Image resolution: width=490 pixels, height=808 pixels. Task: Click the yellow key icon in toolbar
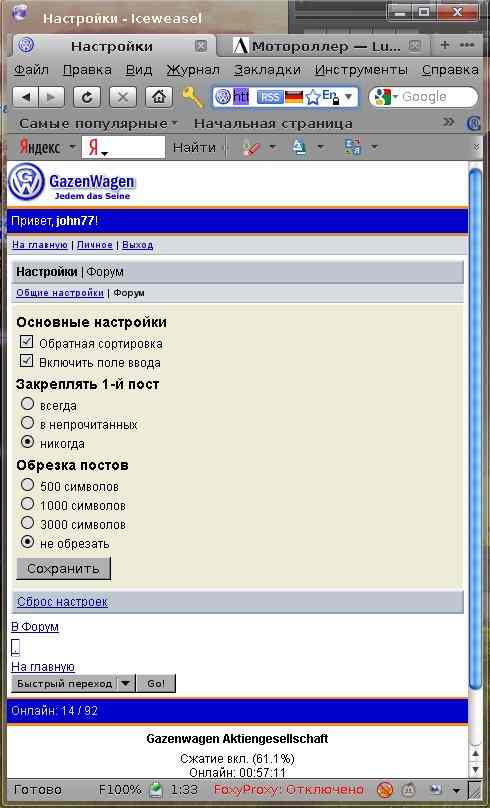[x=192, y=97]
